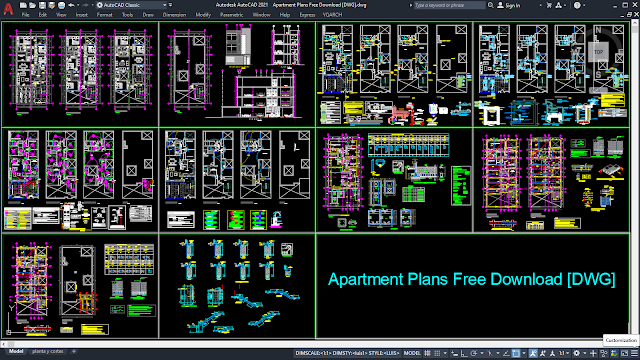This screenshot has height=360, width=640.
Task: Click the Annotation Monitor plus icon
Action: [593, 353]
